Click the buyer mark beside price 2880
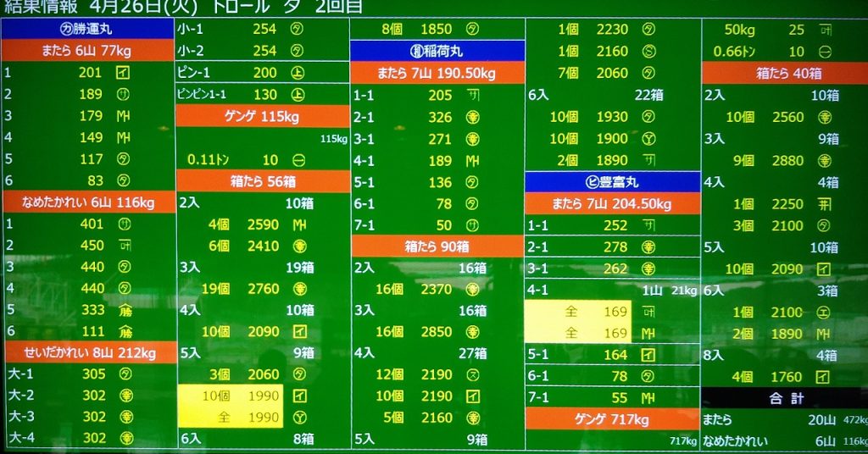Screen dimensions: 868x454 [x=824, y=160]
